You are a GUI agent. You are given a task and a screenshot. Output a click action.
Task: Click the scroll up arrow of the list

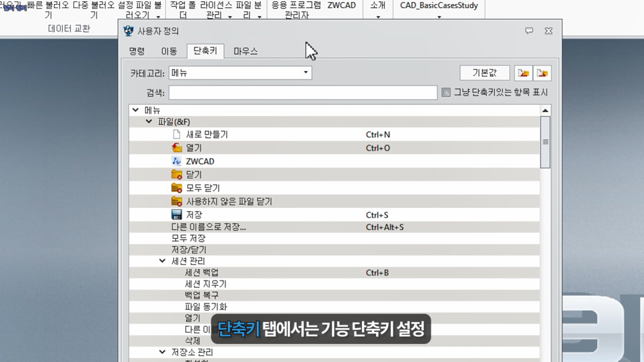click(x=545, y=110)
